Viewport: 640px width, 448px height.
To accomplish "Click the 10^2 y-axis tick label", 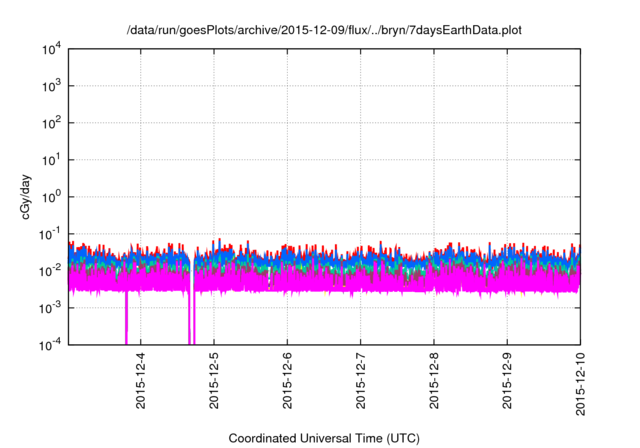I will coord(54,123).
